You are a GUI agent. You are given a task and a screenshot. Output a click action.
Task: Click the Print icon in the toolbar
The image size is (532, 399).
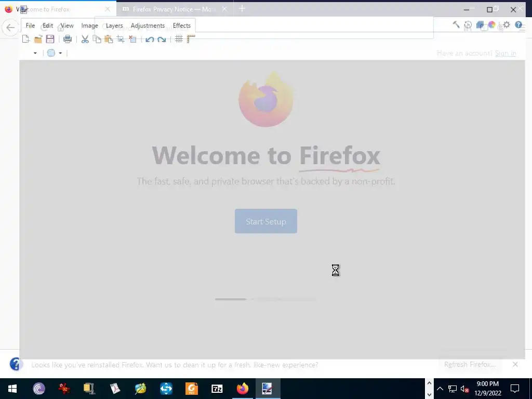[68, 39]
